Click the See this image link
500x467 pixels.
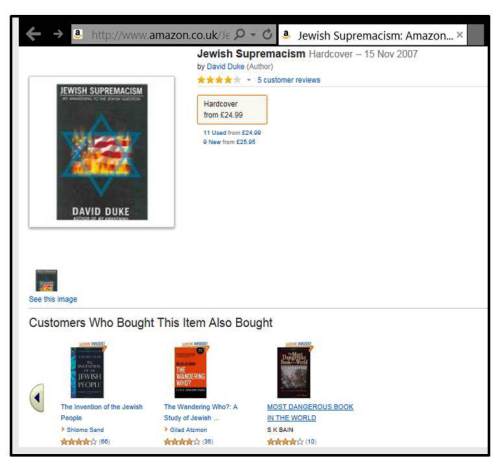coord(53,299)
